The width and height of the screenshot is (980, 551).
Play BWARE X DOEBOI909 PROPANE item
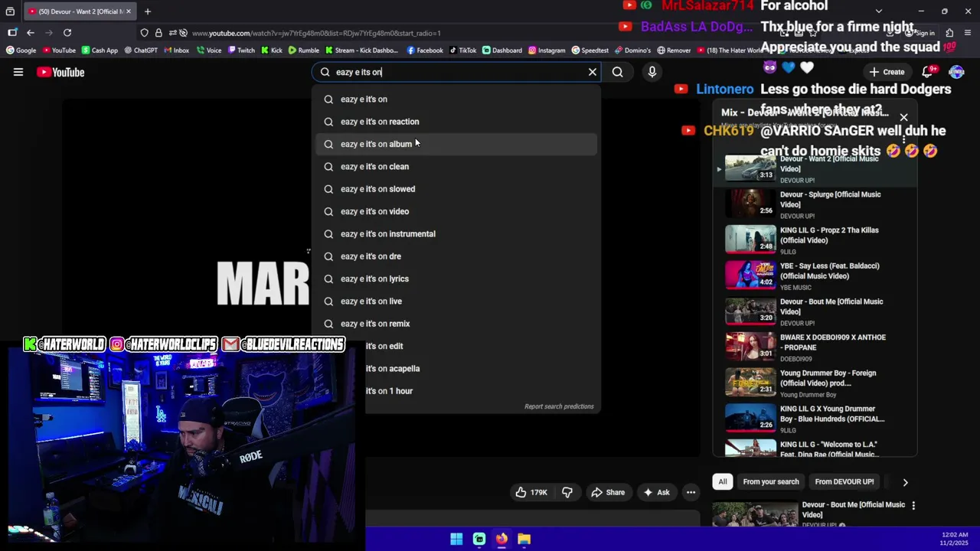pos(815,347)
